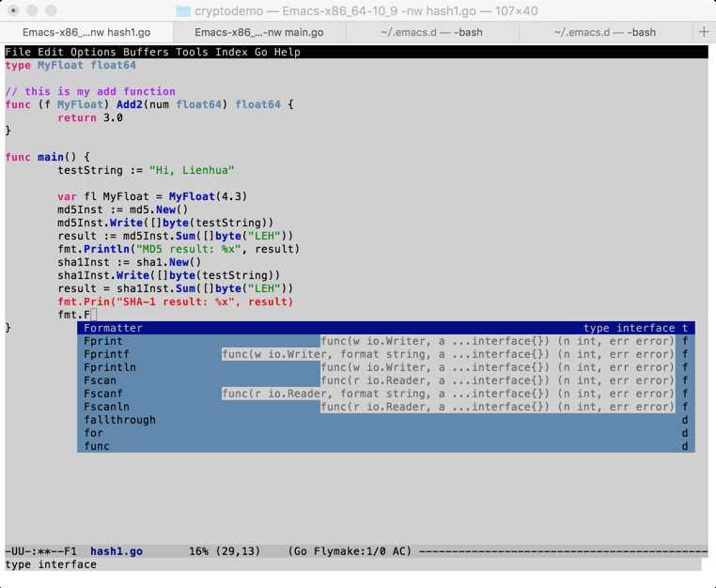The height and width of the screenshot is (588, 716).
Task: Click the 'type interface' summary on Formatter row
Action: [629, 328]
